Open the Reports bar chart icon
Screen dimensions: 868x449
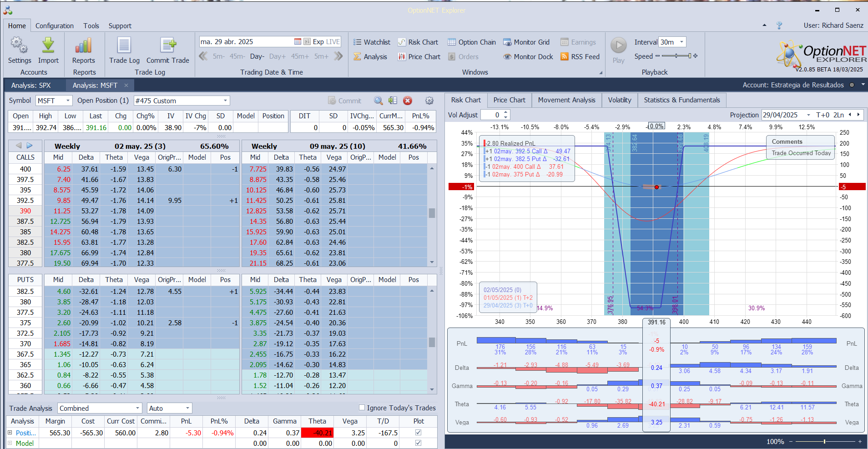tap(84, 45)
